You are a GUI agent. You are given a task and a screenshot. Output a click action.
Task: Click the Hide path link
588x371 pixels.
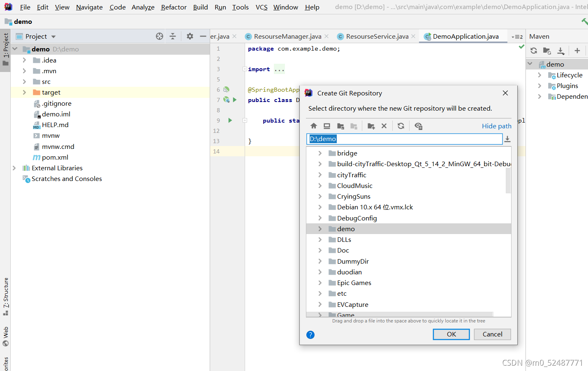coord(497,126)
